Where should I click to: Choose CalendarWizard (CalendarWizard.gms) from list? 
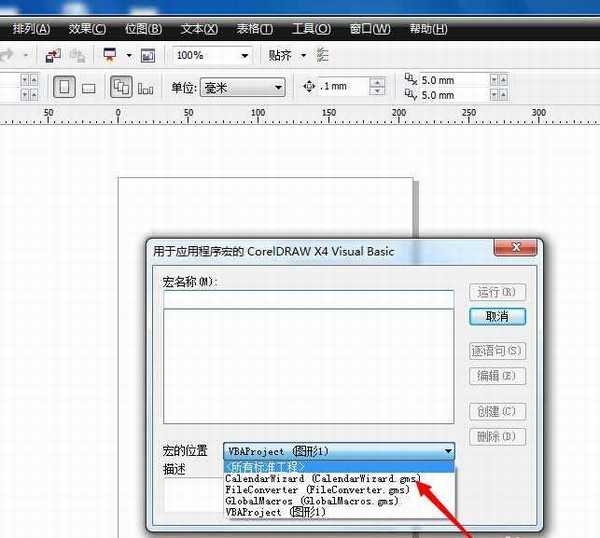click(x=322, y=479)
